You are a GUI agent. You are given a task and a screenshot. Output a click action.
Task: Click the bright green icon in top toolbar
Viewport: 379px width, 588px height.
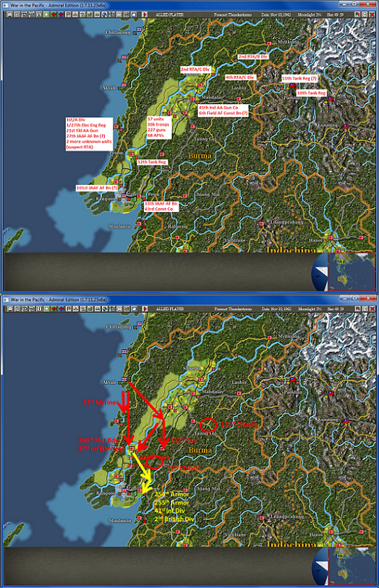tap(46, 15)
